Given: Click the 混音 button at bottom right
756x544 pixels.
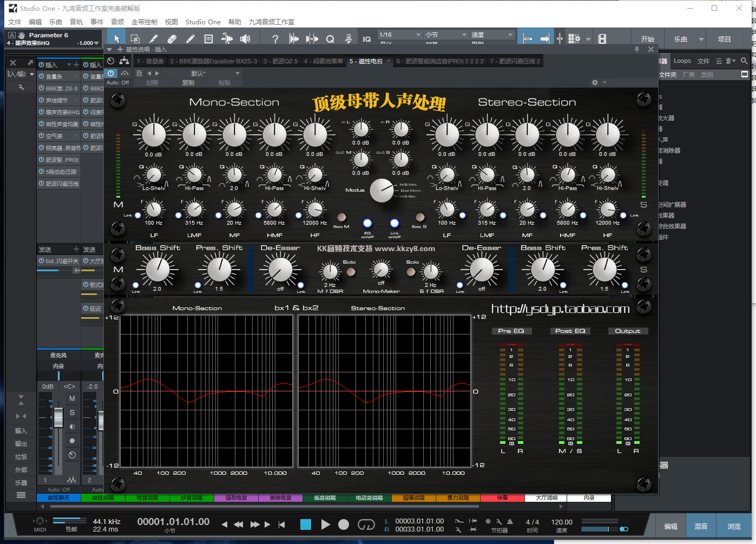Looking at the screenshot, I should pos(701,526).
